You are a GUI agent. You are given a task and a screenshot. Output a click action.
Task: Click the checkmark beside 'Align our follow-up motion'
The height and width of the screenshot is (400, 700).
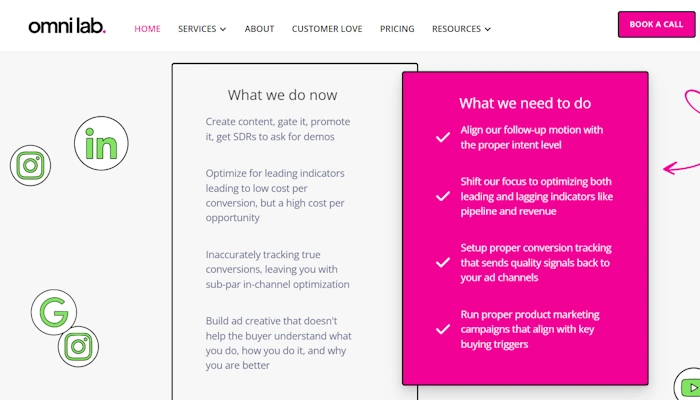[x=443, y=137]
